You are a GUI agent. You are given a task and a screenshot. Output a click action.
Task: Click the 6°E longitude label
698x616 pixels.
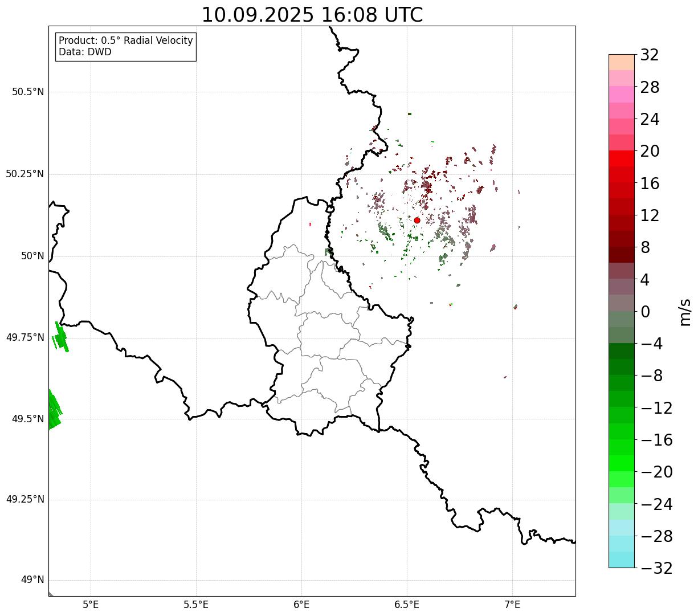[301, 605]
